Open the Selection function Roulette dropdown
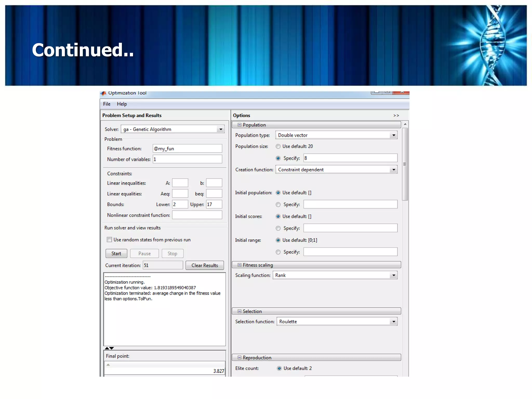 (x=394, y=322)
